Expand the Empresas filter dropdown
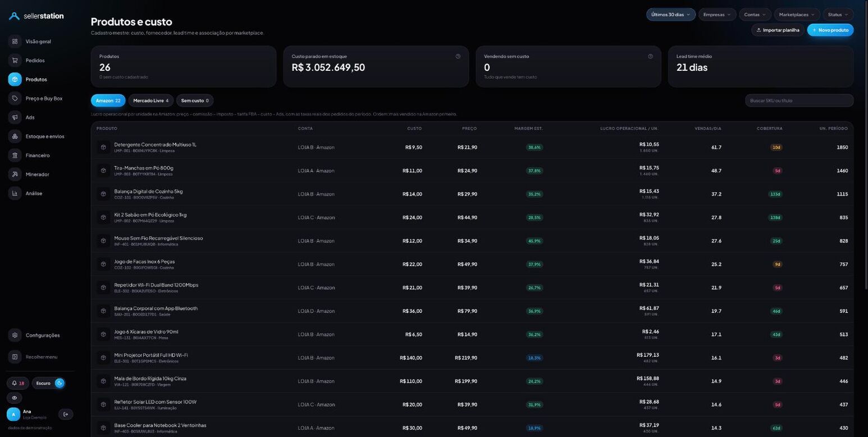Screen dimensions: 868x437 click(717, 15)
